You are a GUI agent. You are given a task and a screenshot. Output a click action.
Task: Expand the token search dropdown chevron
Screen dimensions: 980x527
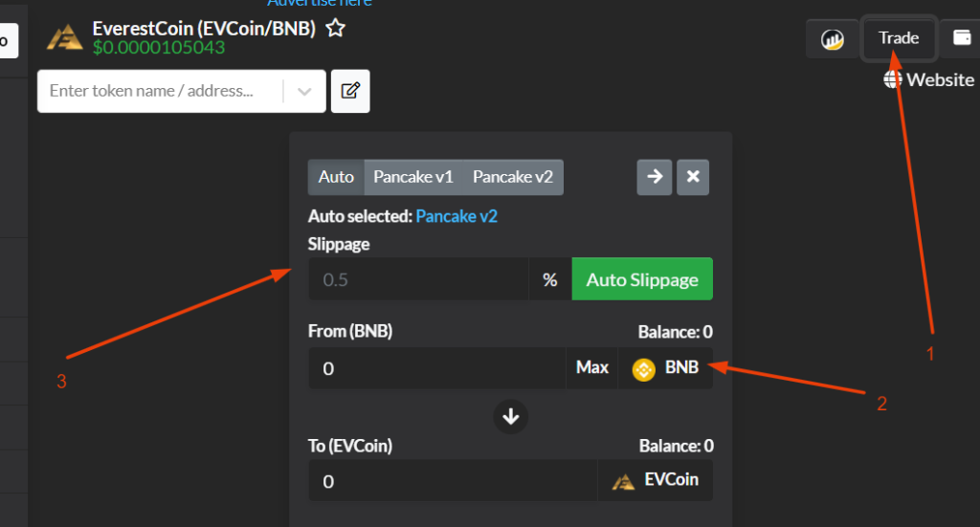coord(304,92)
